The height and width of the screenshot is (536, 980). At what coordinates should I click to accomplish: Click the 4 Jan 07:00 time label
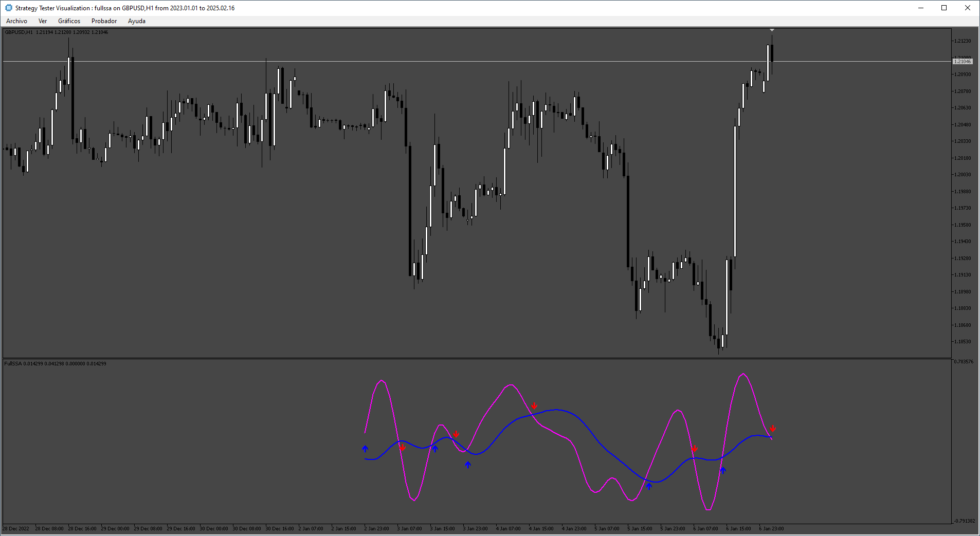pyautogui.click(x=508, y=529)
